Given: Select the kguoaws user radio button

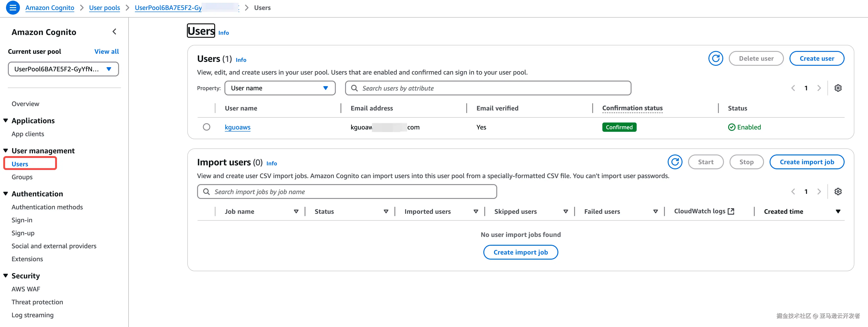Looking at the screenshot, I should pyautogui.click(x=207, y=127).
